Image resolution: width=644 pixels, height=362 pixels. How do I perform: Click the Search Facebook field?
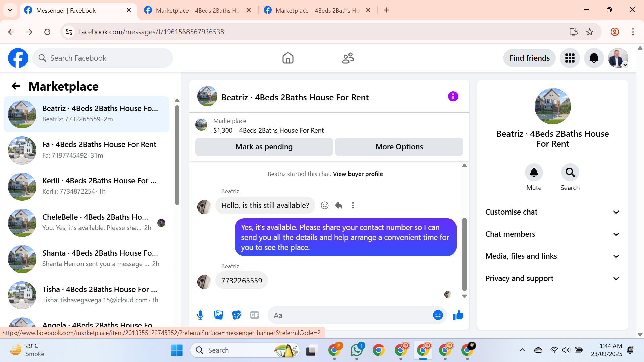pos(103,58)
